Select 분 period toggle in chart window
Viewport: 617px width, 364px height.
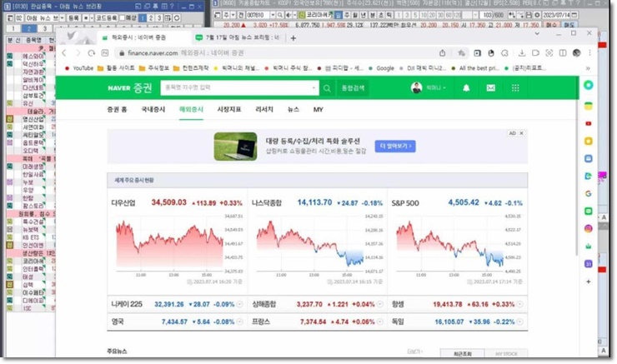point(372,15)
